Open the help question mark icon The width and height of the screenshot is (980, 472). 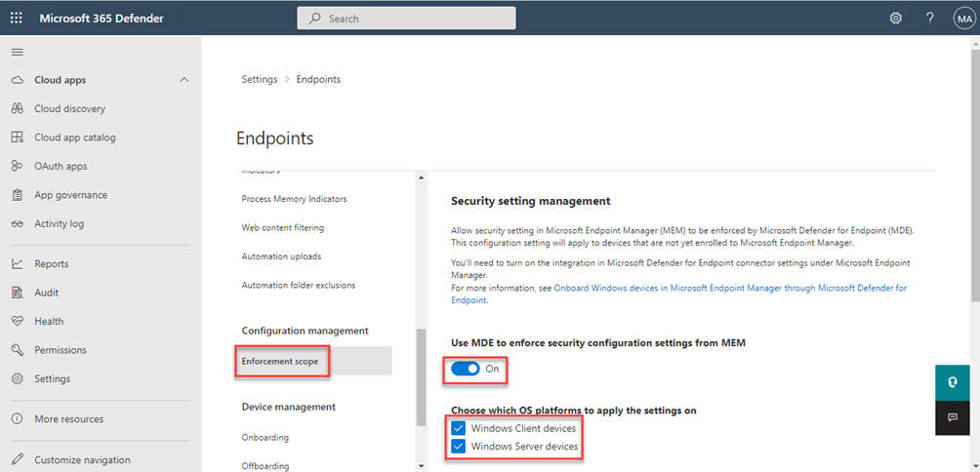pyautogui.click(x=930, y=19)
